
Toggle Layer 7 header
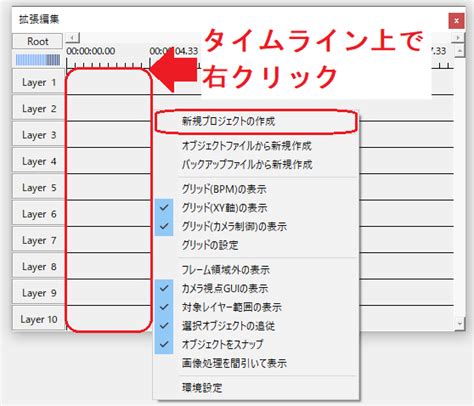[39, 240]
